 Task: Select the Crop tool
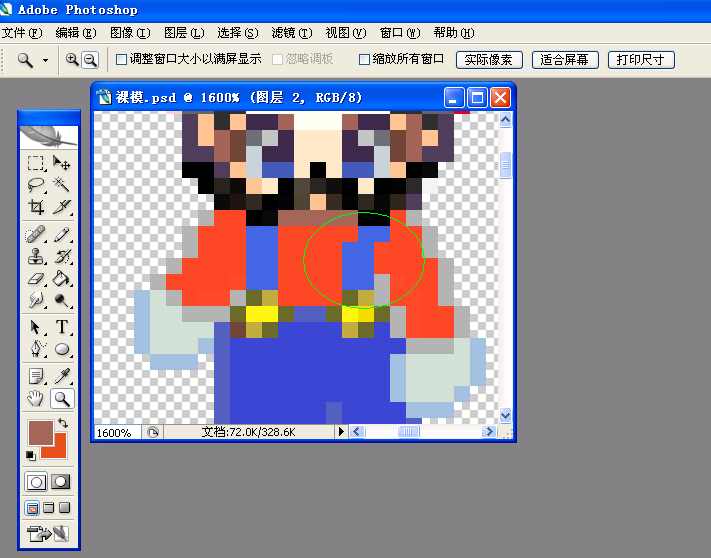tap(36, 207)
